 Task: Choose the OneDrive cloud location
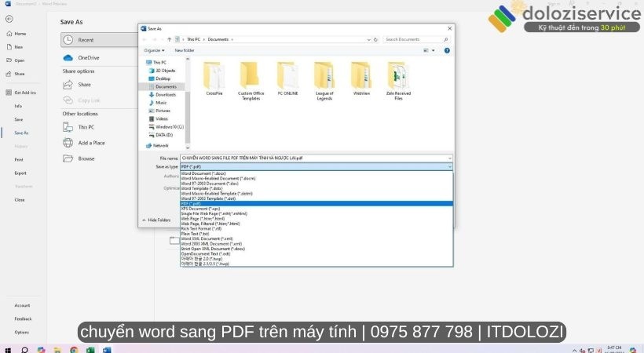pos(82,58)
